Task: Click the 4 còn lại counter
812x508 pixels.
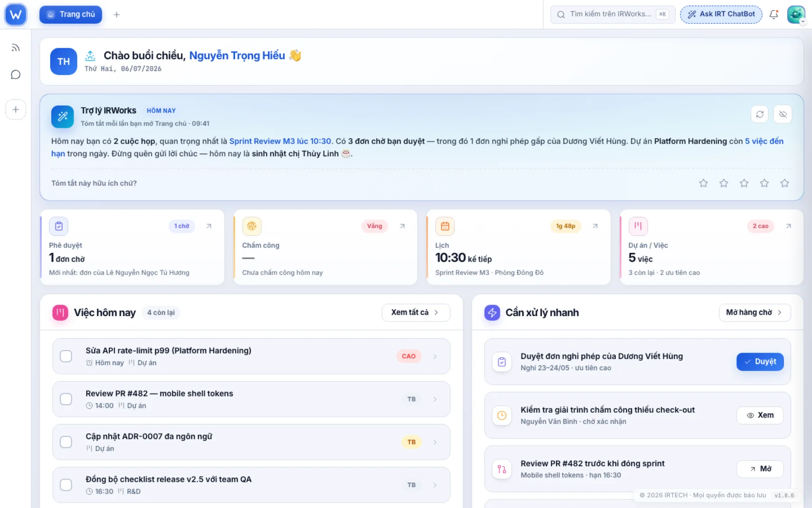Action: [161, 312]
